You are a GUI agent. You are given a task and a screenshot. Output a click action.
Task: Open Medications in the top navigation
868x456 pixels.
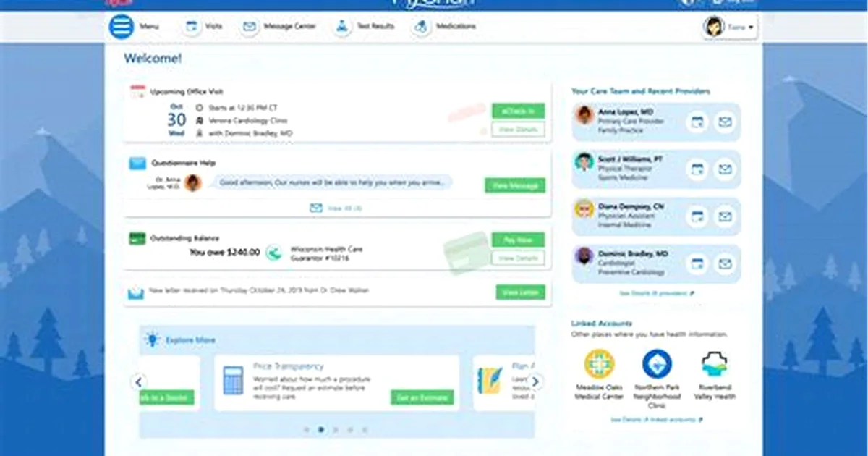click(x=445, y=27)
